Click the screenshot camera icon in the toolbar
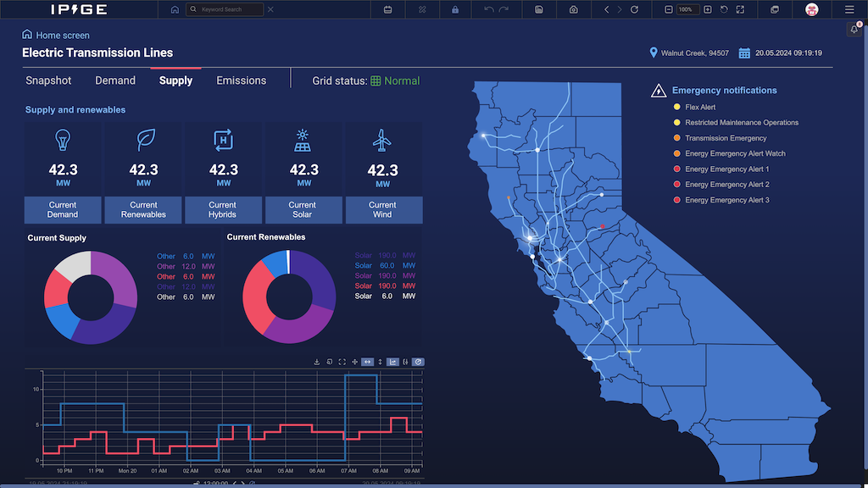The image size is (868, 488). [x=573, y=9]
